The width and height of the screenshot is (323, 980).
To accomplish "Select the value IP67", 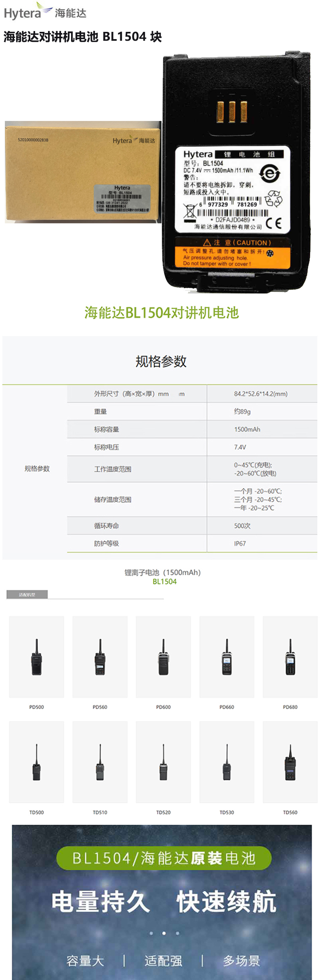I will [x=240, y=543].
